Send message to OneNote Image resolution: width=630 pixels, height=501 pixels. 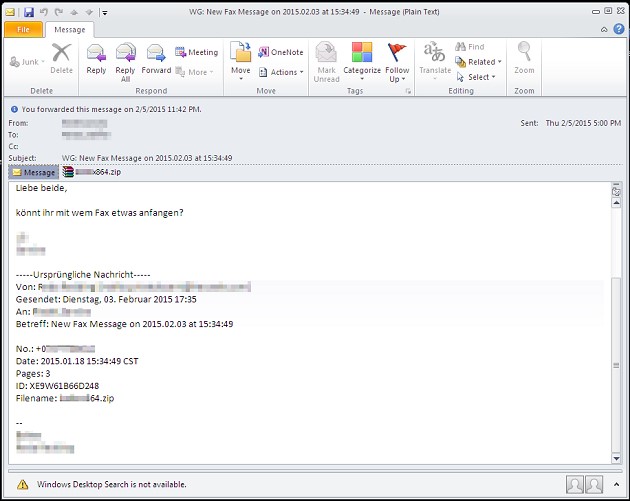[280, 52]
